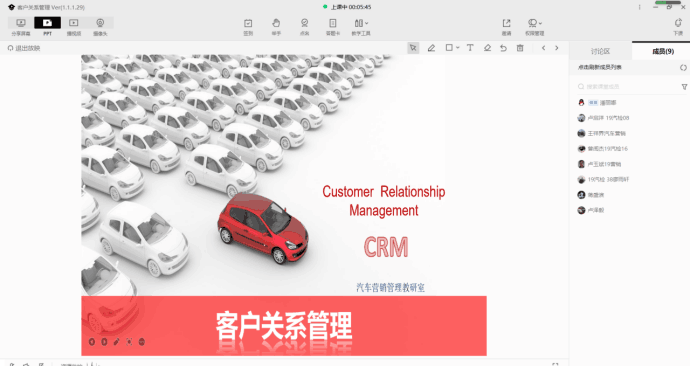
Task: Switch to the 讨论区 discussion tab
Action: point(600,52)
